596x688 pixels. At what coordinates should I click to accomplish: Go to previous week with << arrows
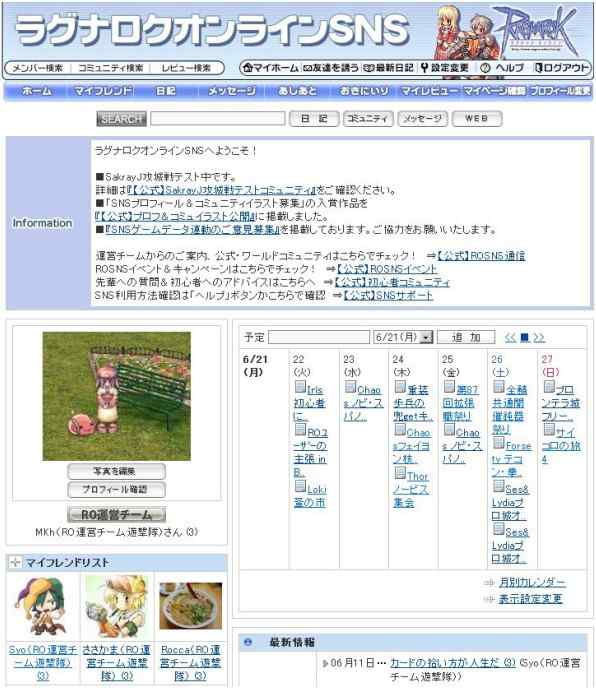tap(510, 337)
